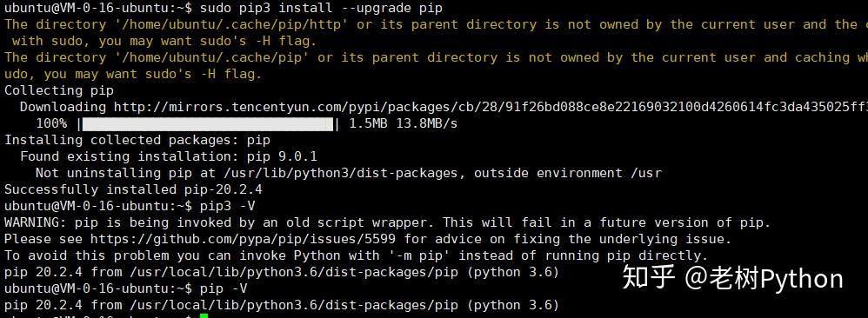Screen dimensions: 868x318
Task: Click 'Found existing installation: pip 9.0.1' line
Action: coord(169,156)
